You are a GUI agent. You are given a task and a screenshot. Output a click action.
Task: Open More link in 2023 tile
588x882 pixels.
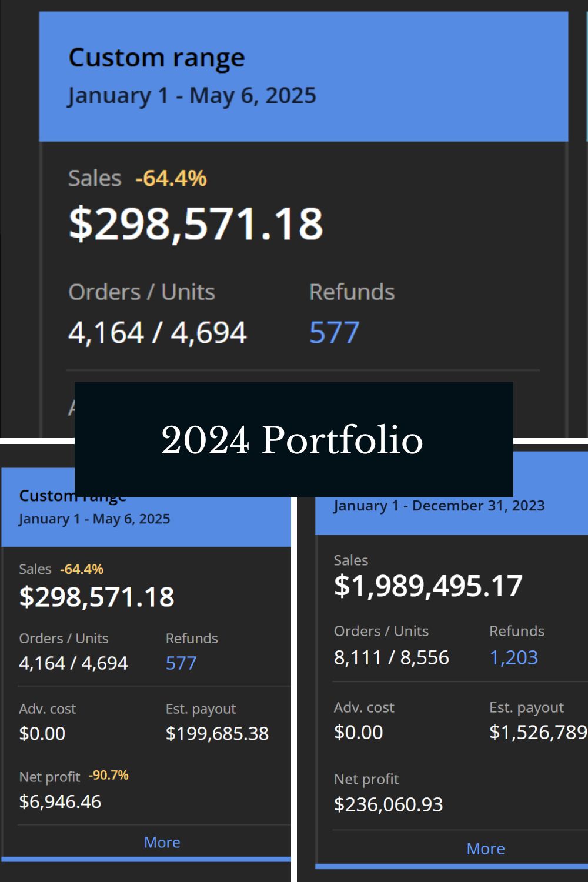pyautogui.click(x=486, y=848)
